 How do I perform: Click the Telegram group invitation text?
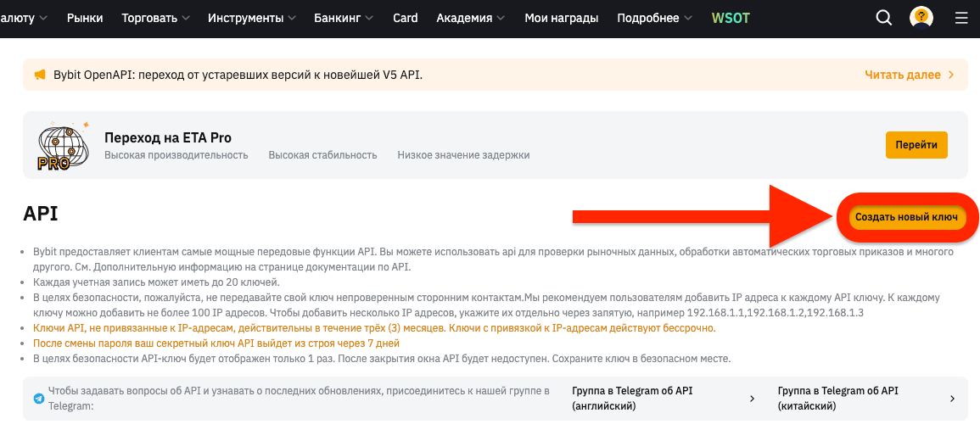tap(299, 399)
